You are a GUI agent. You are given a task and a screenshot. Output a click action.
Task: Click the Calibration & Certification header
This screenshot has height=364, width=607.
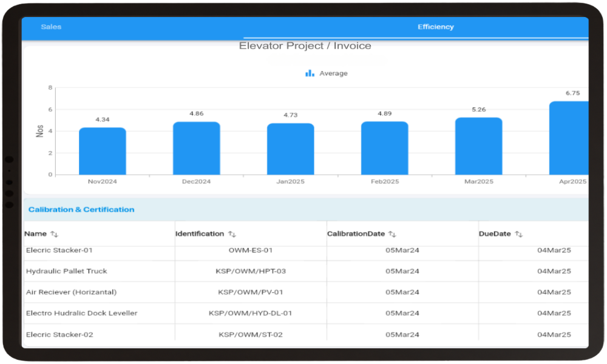pos(81,210)
